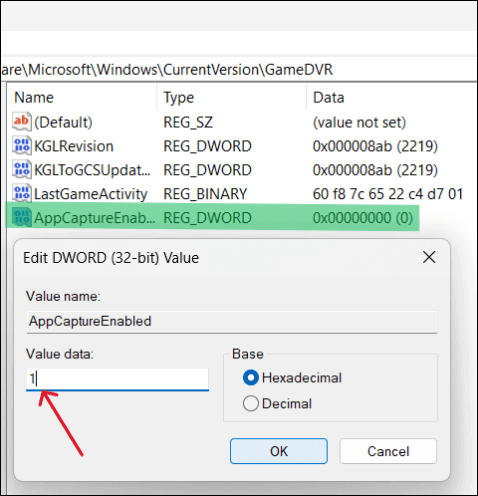Image resolution: width=478 pixels, height=496 pixels.
Task: Select the KGLRevision entry name
Action: coord(74,146)
